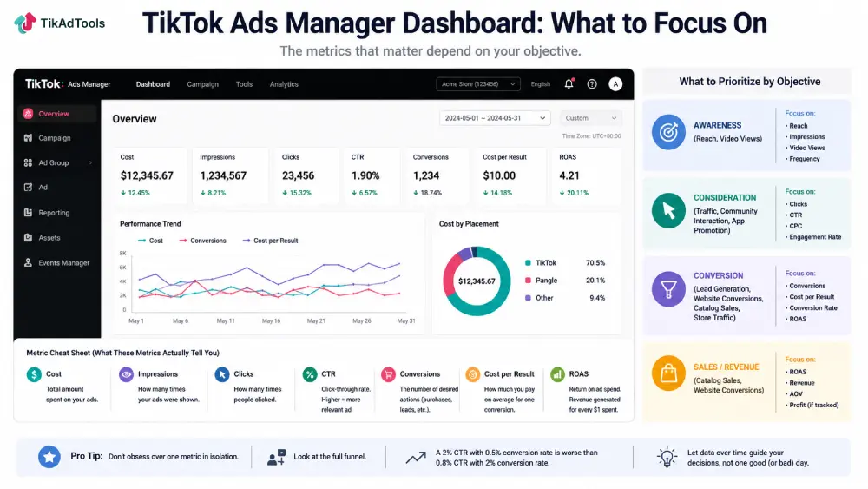The width and height of the screenshot is (868, 489).
Task: Click the Impressions card 1,234,567
Action: 230,175
